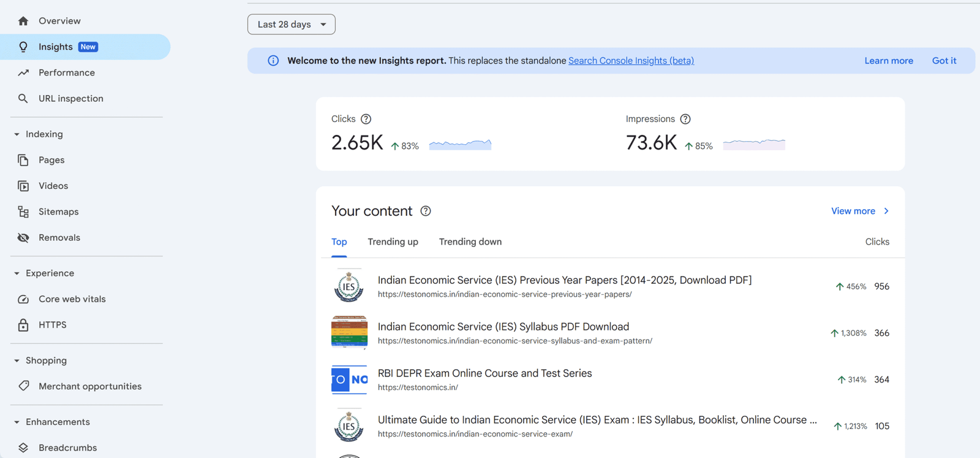Click the help icon beside Your content
The image size is (980, 458).
426,211
